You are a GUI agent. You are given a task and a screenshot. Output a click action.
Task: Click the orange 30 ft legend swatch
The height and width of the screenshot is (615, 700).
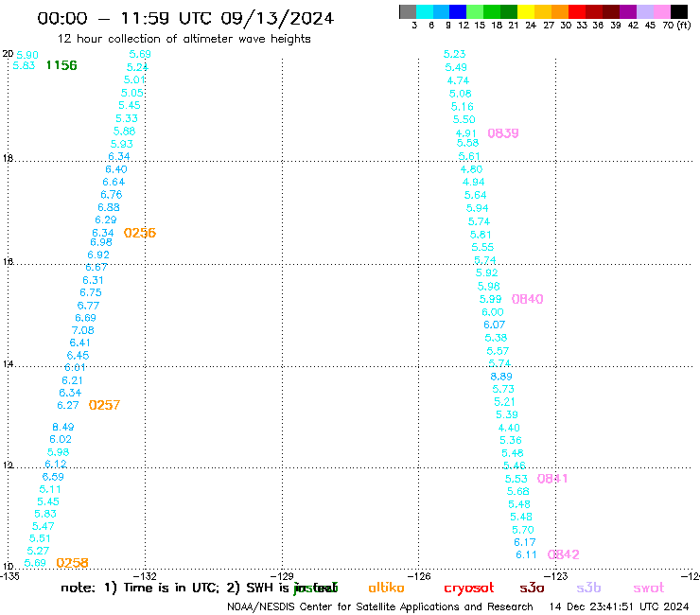tap(560, 11)
